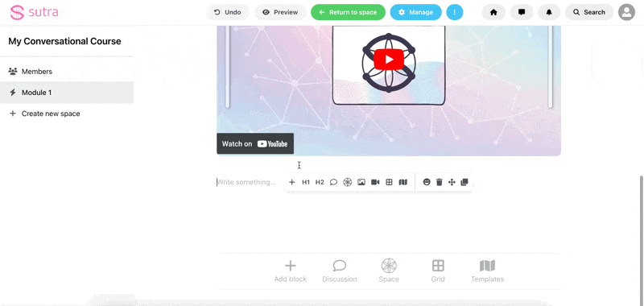Open Preview mode
This screenshot has width=644, height=306.
coord(280,12)
